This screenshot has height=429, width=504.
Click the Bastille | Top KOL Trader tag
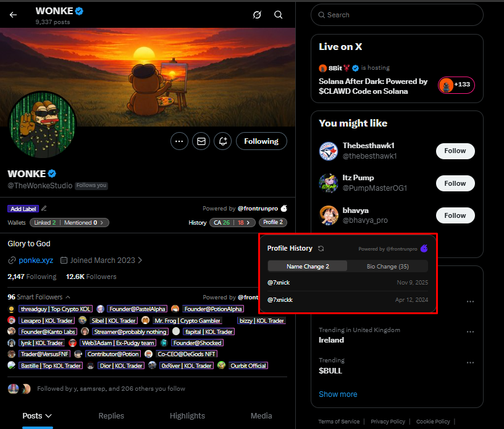51,365
